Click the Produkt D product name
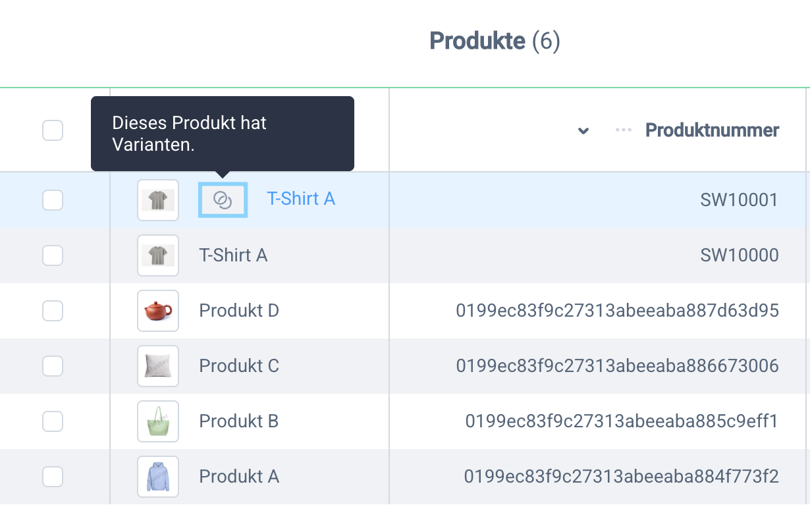The width and height of the screenshot is (810, 532). 239,310
